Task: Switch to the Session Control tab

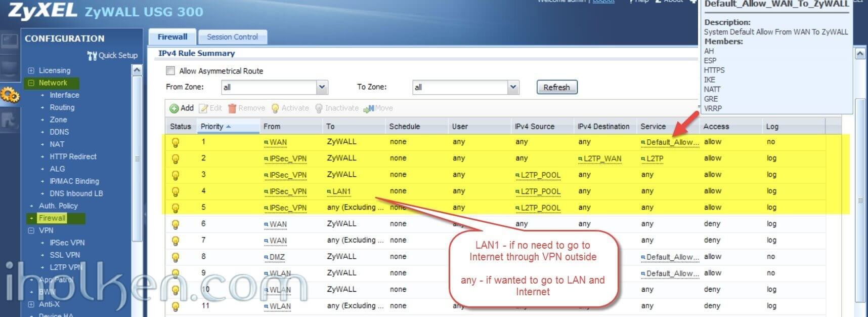Action: point(232,37)
